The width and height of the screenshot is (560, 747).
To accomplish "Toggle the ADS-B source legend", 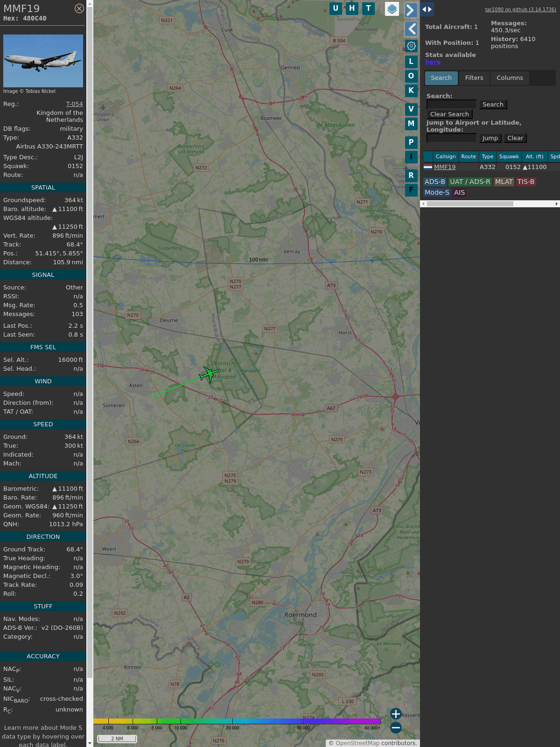I will point(435,182).
